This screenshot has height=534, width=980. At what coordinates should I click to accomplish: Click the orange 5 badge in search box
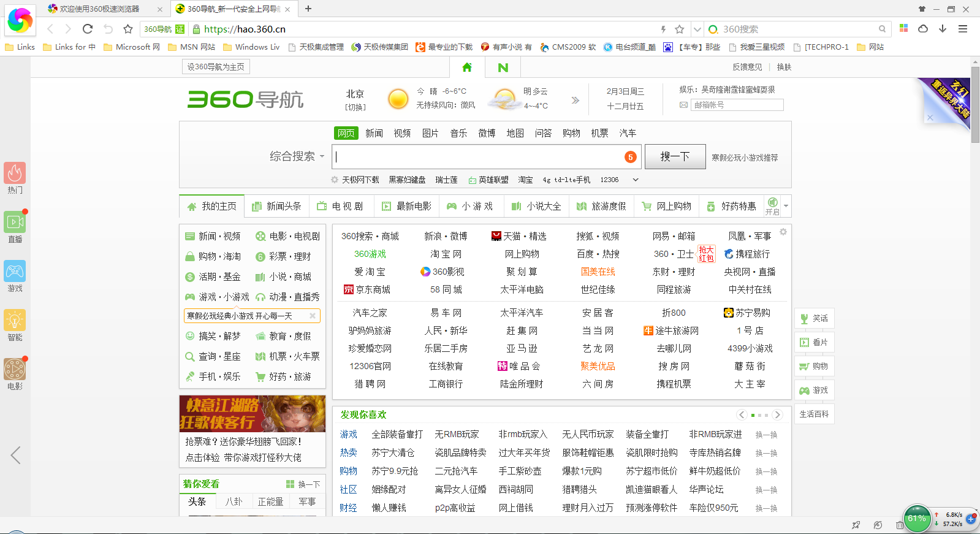630,157
